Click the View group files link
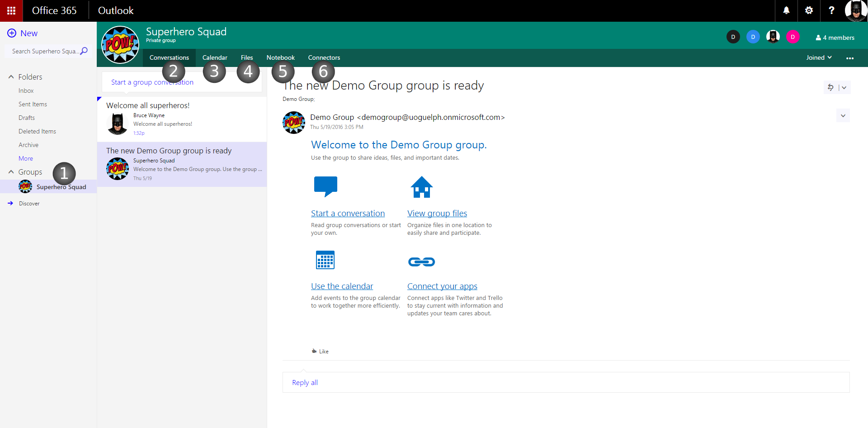This screenshot has height=428, width=868. 437,213
